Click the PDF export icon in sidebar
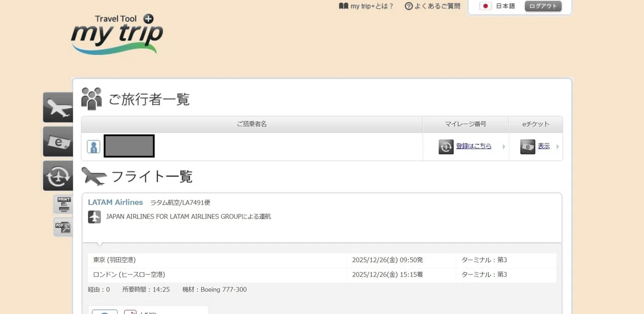 click(63, 227)
